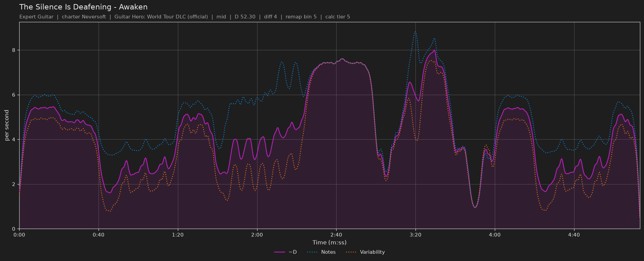Click the '2:00' x-axis tick label
Image resolution: width=644 pixels, height=261 pixels.
(257, 235)
